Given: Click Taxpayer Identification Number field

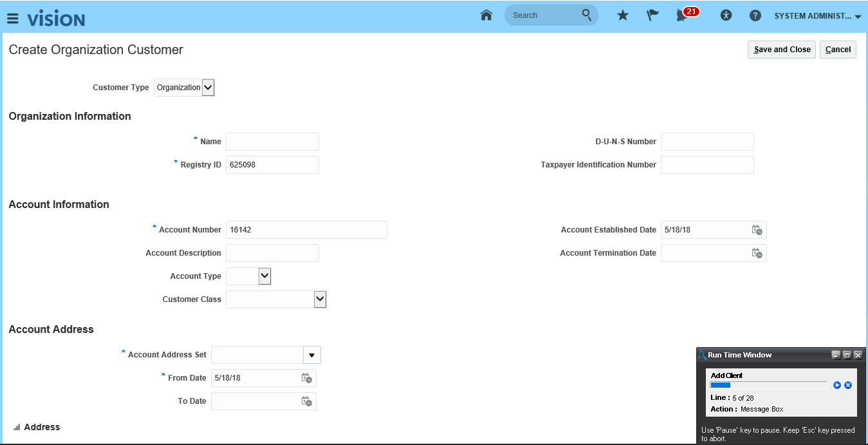Looking at the screenshot, I should (707, 165).
